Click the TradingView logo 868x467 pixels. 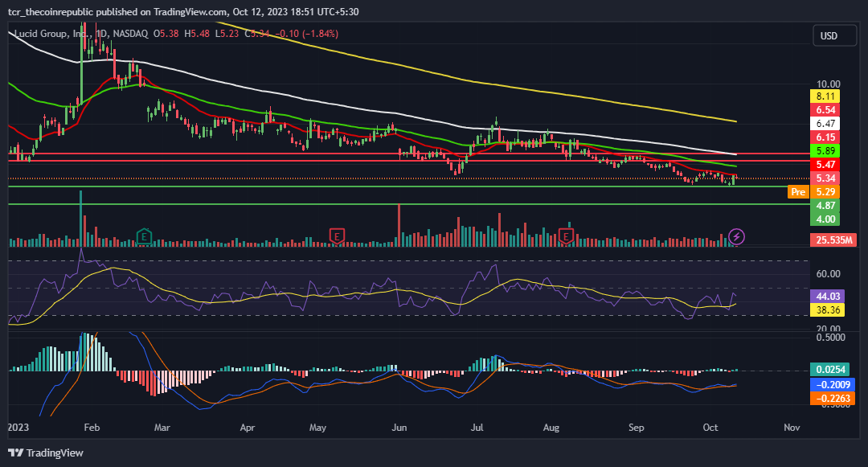pos(46,453)
